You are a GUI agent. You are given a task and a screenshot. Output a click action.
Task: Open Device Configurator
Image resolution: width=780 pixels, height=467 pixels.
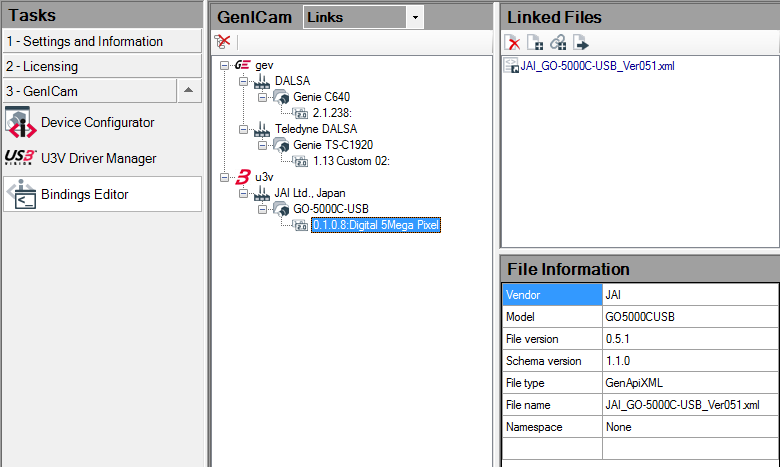tap(98, 122)
